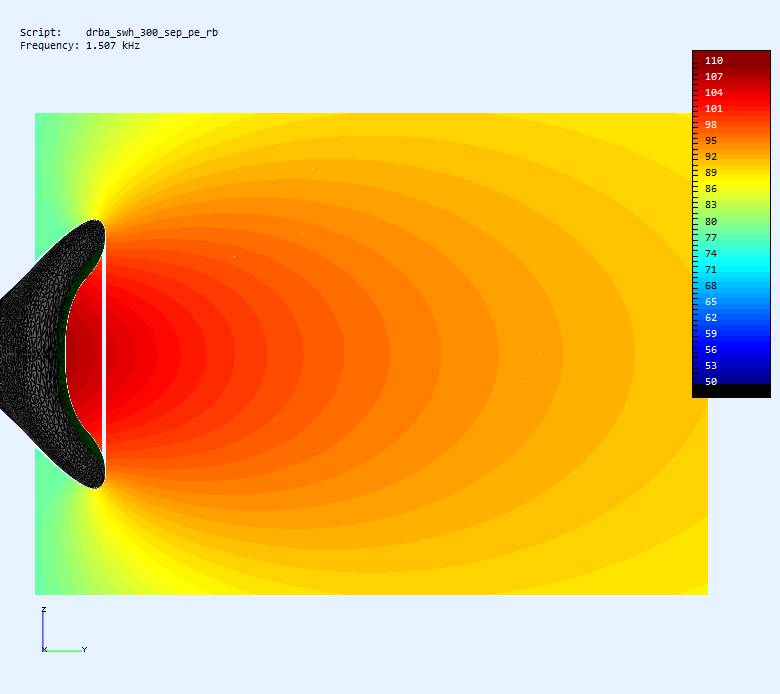Viewport: 780px width, 694px height.
Task: Click the 86 label on the color legend
Action: pos(711,189)
